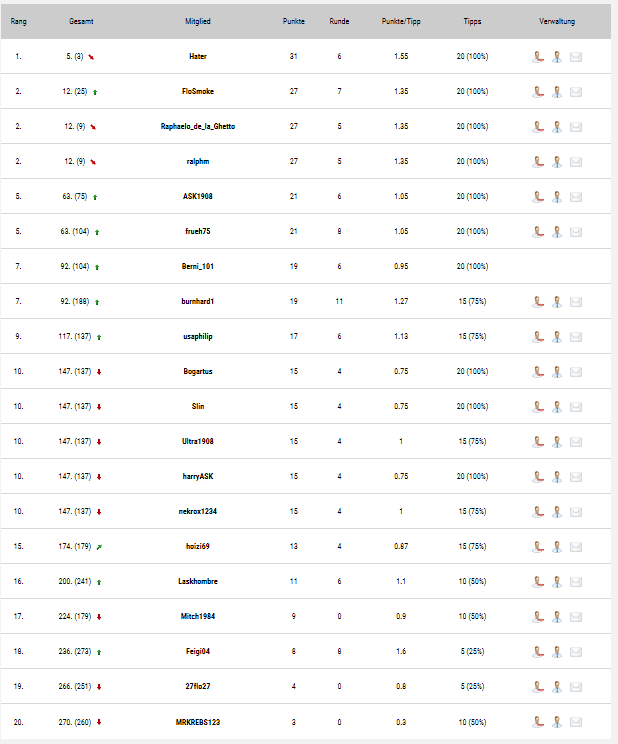This screenshot has height=744, width=618.
Task: Click the envelope icon for Feigi04
Action: pos(576,652)
